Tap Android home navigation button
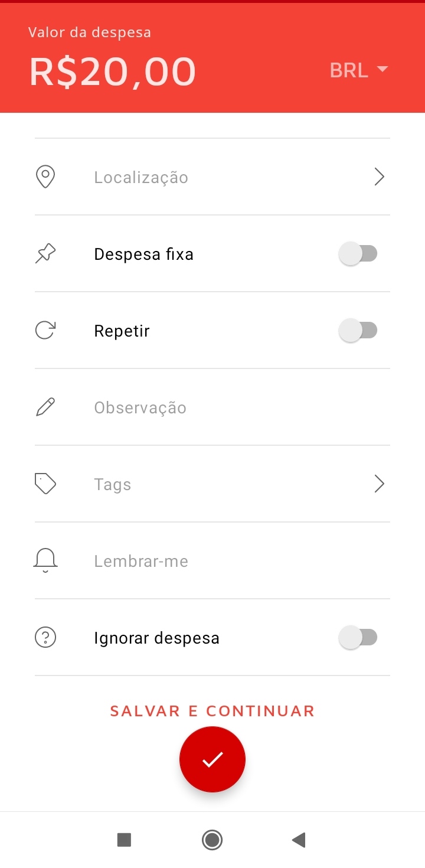The height and width of the screenshot is (868, 425). [212, 840]
